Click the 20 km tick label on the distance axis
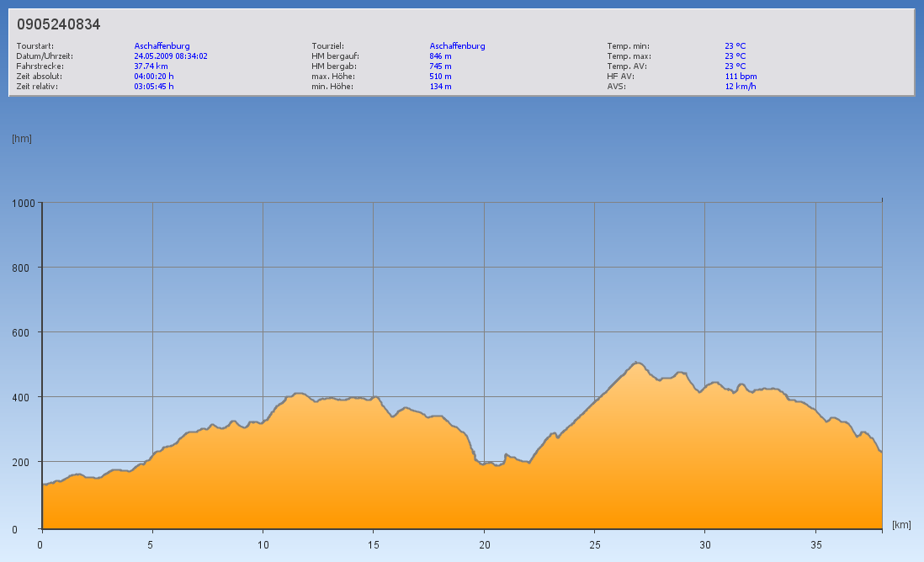924x562 pixels. [484, 544]
